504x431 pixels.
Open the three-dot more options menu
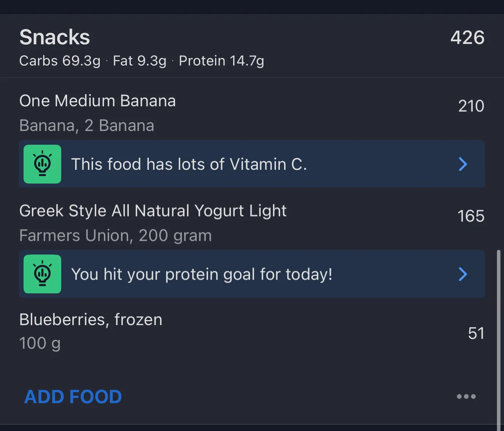tap(466, 396)
